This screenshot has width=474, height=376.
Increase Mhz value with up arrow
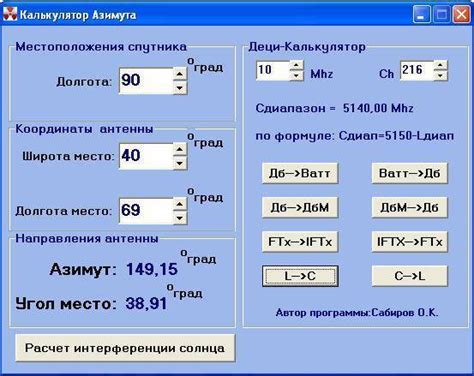click(297, 65)
